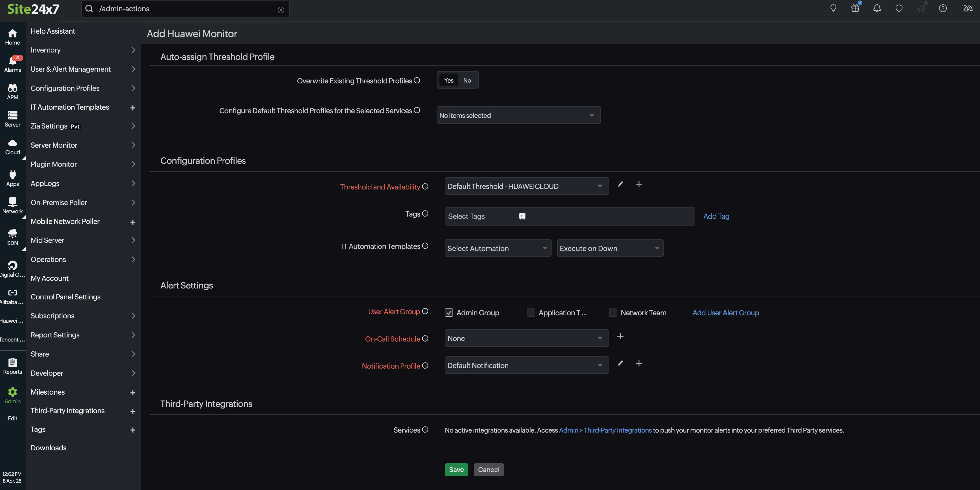This screenshot has height=490, width=980.
Task: Click the Add User Alert Group link
Action: click(x=725, y=313)
